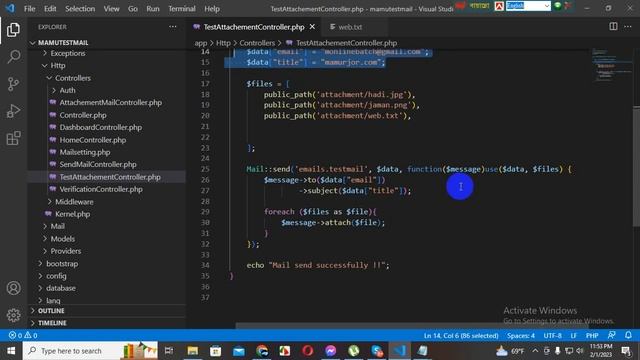Open AttachementMailController.php file
Image resolution: width=640 pixels, height=360 pixels.
[111, 102]
